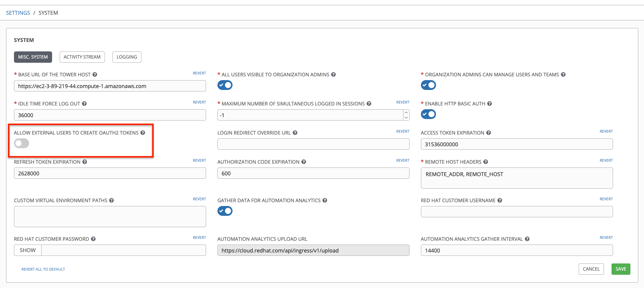Turn off Gather Data for Automation Analytics
644x288 pixels.
pyautogui.click(x=225, y=211)
